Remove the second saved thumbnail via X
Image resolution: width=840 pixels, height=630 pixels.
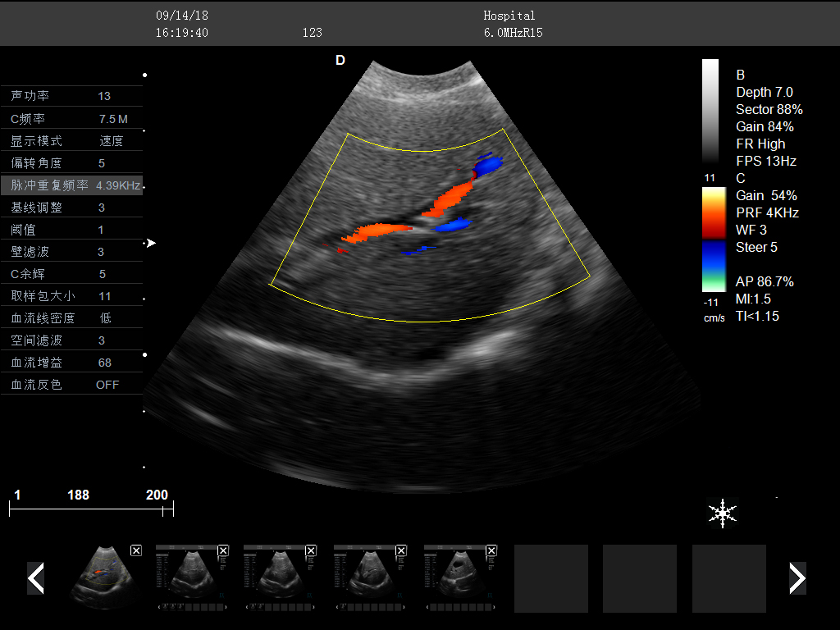(223, 550)
